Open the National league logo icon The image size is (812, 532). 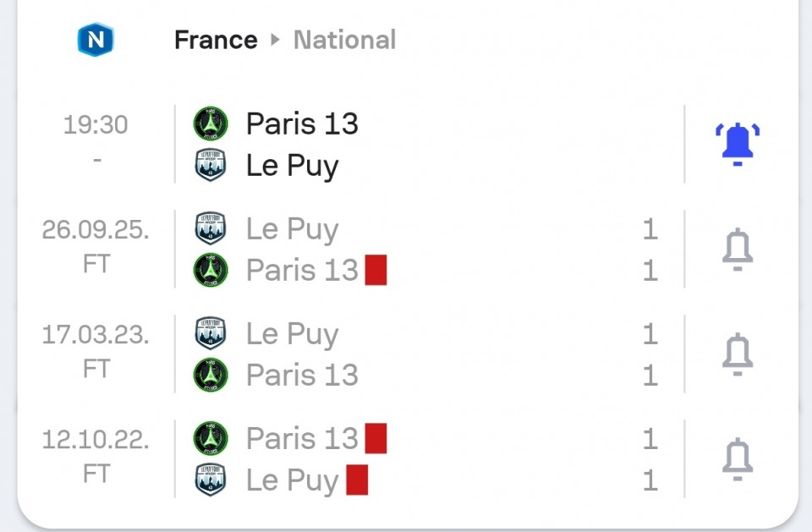coord(96,40)
